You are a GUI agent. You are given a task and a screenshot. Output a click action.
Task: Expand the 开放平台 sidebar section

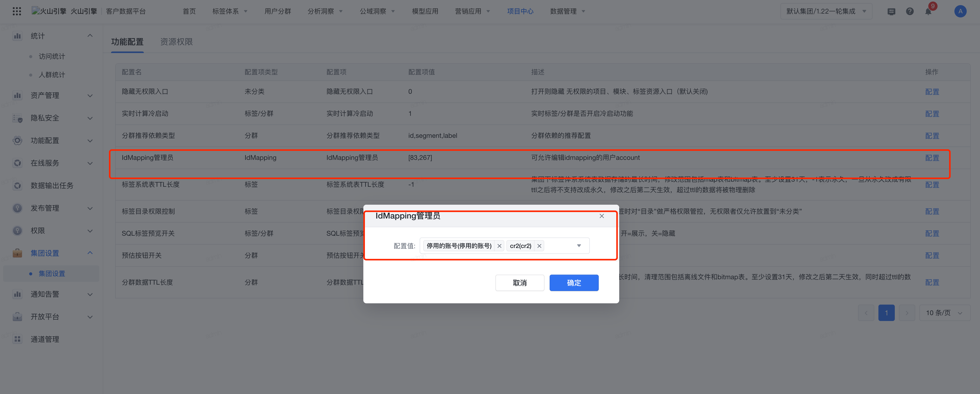90,317
